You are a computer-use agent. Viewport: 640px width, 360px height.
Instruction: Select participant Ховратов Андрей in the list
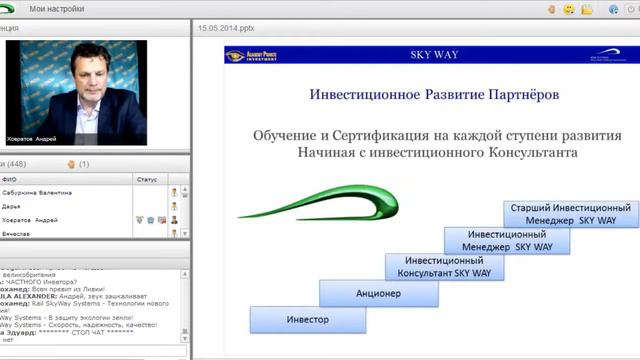click(30, 220)
